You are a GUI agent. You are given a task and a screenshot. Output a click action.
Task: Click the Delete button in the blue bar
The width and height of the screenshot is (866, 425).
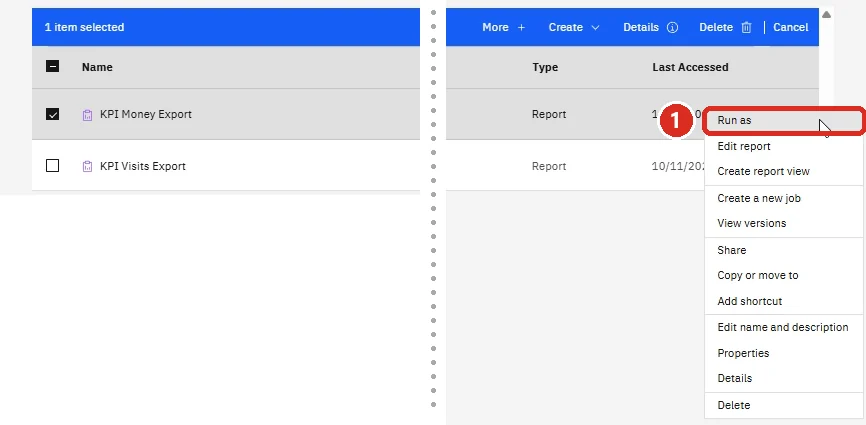point(725,28)
